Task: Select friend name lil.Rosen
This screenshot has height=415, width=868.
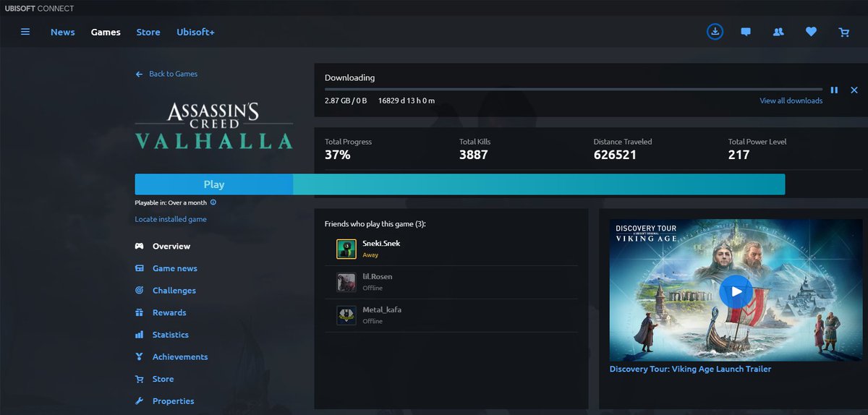Action: (x=378, y=277)
